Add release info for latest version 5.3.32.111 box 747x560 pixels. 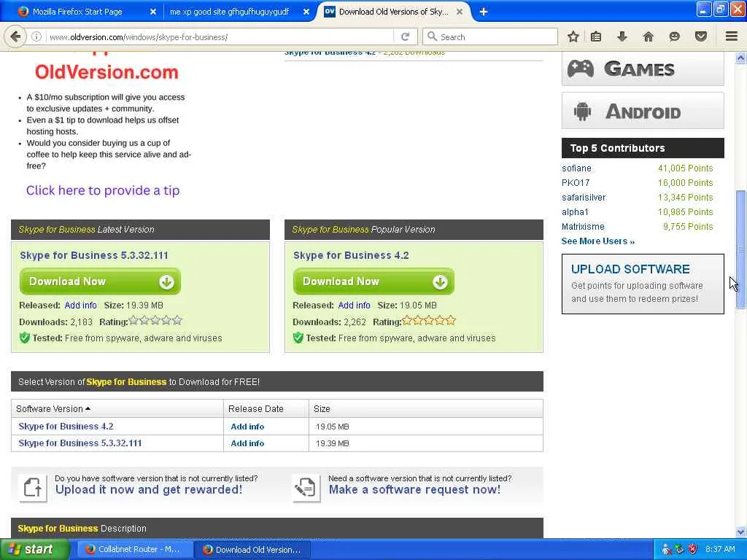[x=80, y=306]
